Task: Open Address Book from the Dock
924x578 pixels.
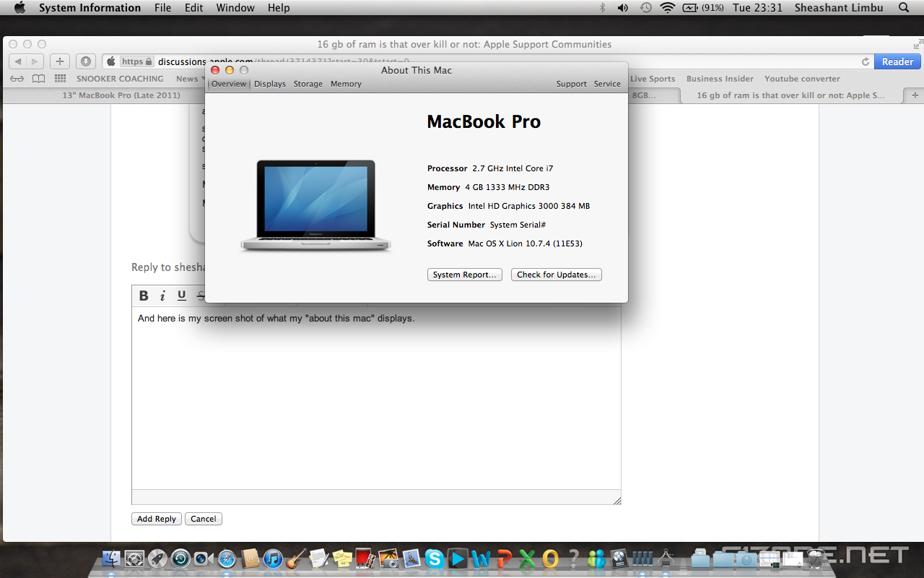Action: 250,558
